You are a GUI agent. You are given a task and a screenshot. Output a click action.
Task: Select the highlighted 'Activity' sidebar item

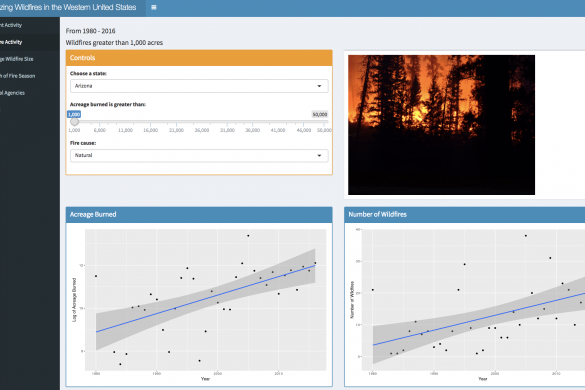(x=30, y=42)
